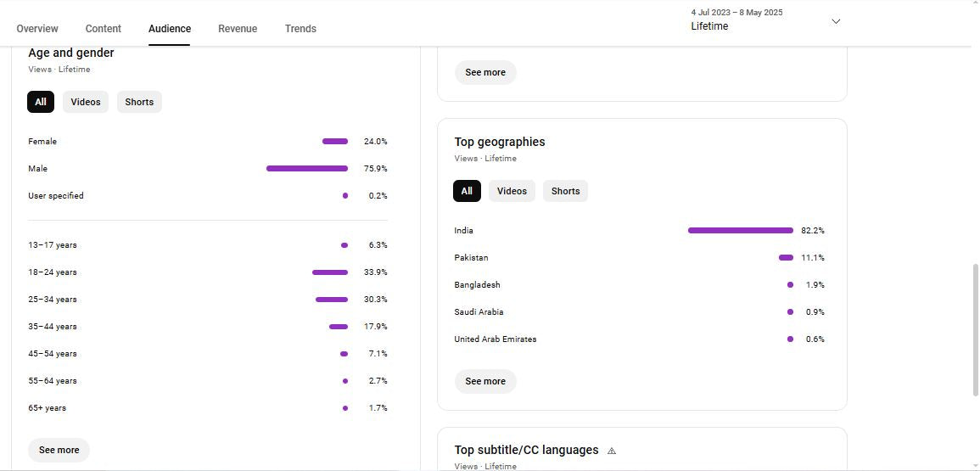This screenshot has height=471, width=980.
Task: Select All filter in Age and gender
Action: 41,102
